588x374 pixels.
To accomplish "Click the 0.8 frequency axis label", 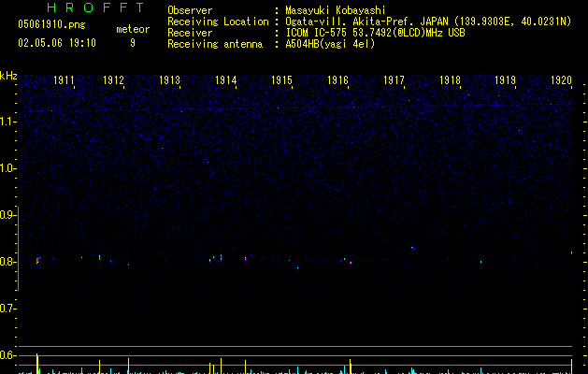I will (x=8, y=262).
